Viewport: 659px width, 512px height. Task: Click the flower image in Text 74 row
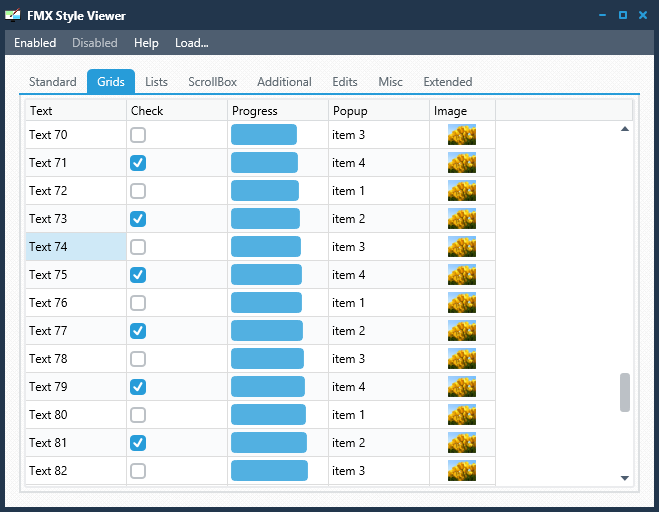click(462, 246)
